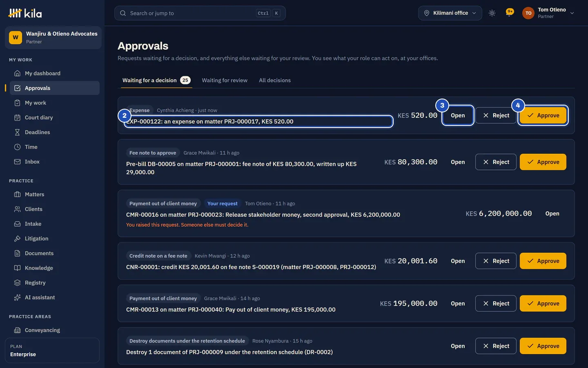The height and width of the screenshot is (368, 588).
Task: Click the AI assistant sparkle icon
Action: tap(17, 297)
